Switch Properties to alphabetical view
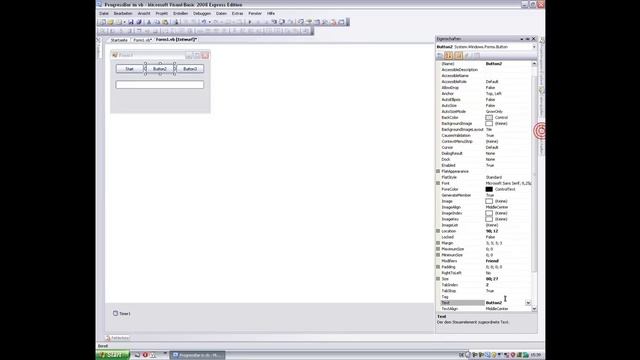This screenshot has height=360, width=640. tap(449, 56)
